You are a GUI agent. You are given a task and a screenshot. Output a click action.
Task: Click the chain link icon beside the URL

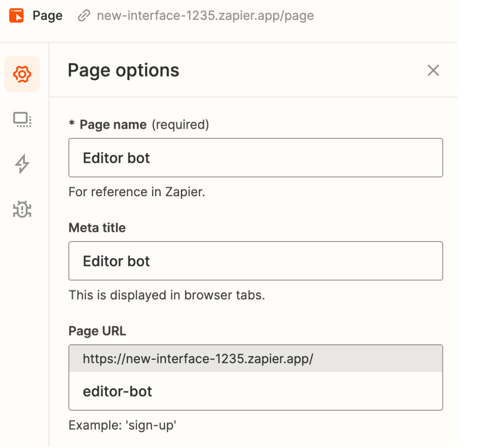point(84,16)
